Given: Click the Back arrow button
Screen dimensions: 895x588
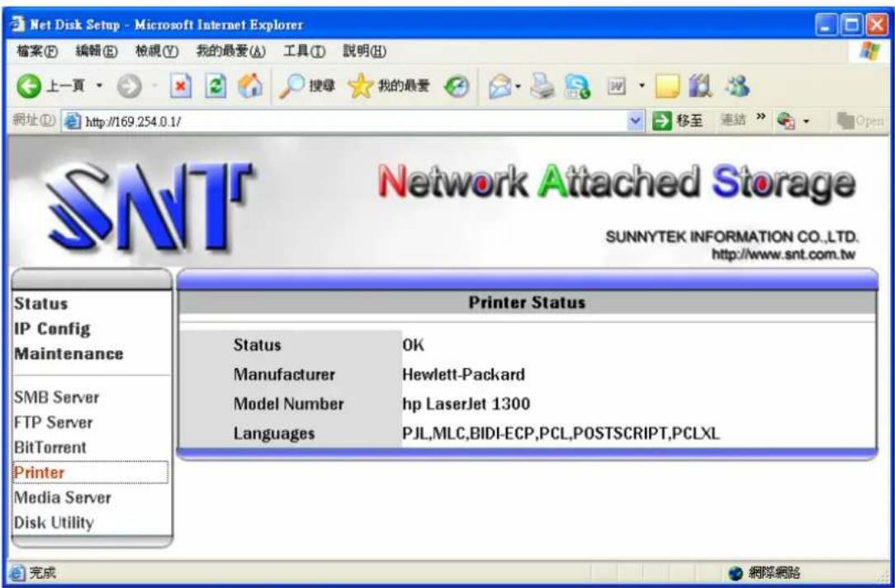Looking at the screenshot, I should (x=29, y=87).
